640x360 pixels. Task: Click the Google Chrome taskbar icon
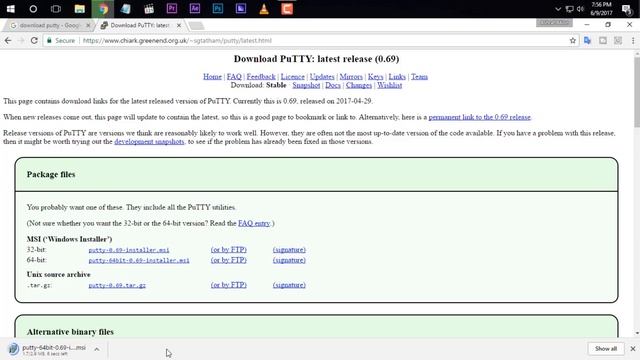[x=103, y=9]
